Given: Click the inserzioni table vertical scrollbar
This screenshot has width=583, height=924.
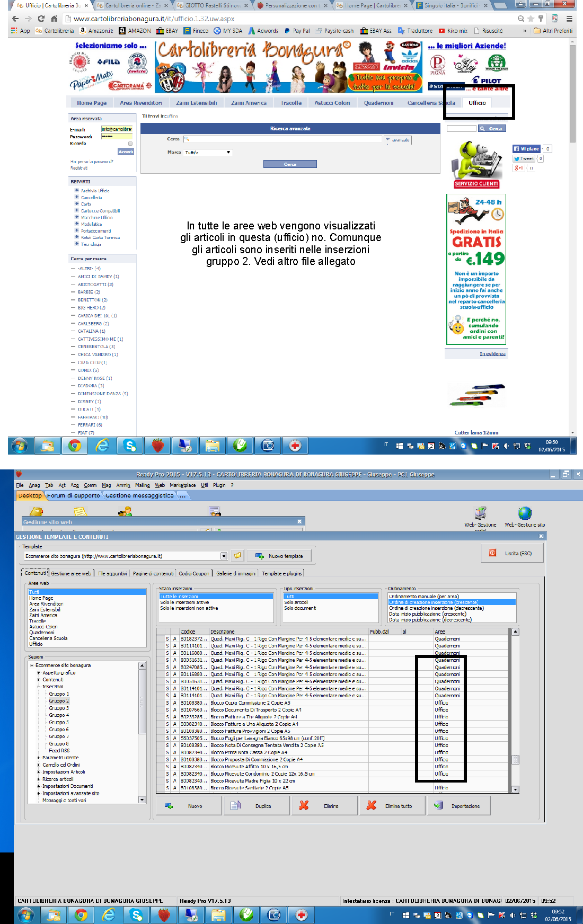Looking at the screenshot, I should point(515,710).
